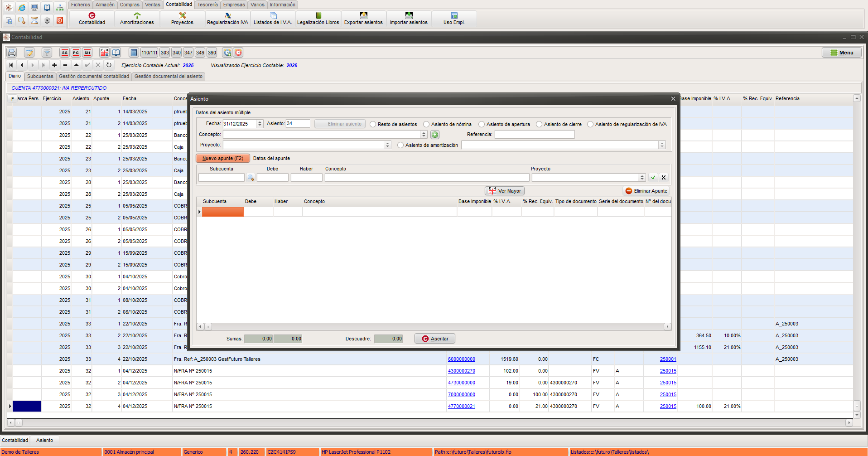Click Nuevo apunte (F2) button
The height and width of the screenshot is (456, 868).
[x=223, y=158]
